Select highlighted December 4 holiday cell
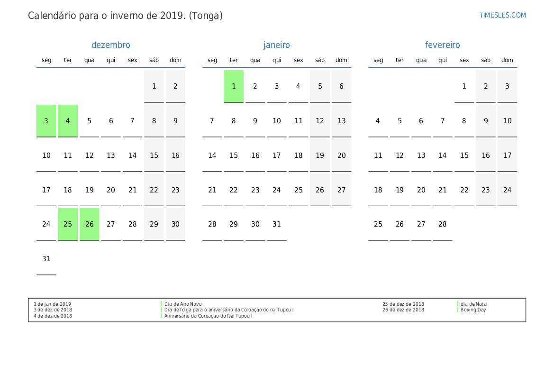Viewport: 554px width, 392px height. click(x=68, y=121)
